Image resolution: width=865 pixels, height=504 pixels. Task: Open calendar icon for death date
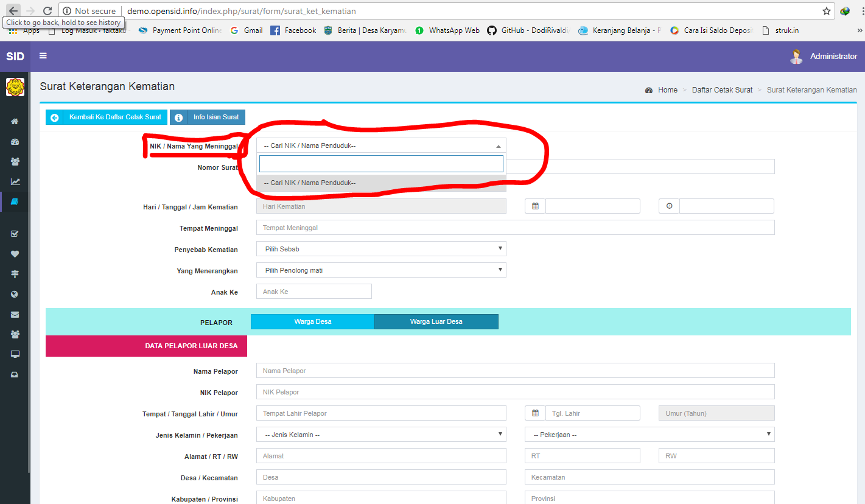pos(535,206)
